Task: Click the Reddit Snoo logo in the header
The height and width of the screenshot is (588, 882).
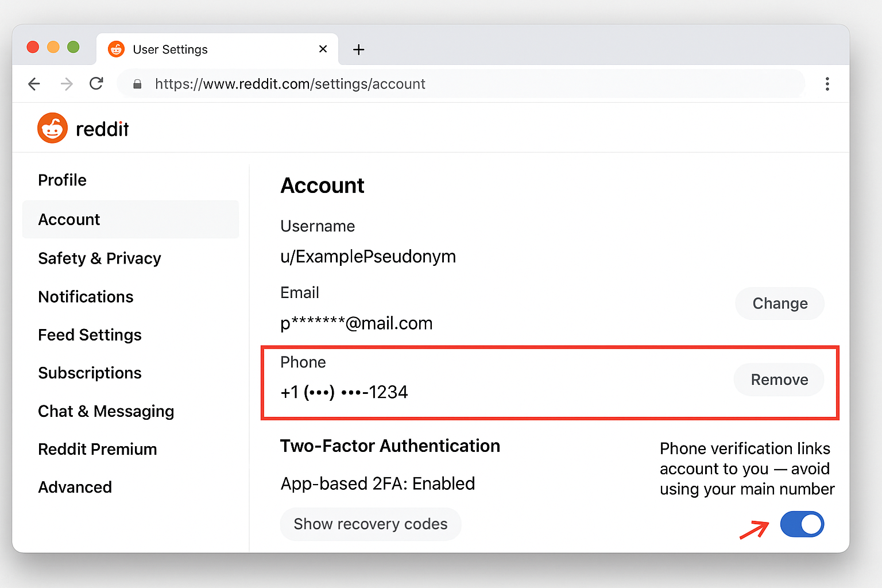Action: (x=52, y=127)
